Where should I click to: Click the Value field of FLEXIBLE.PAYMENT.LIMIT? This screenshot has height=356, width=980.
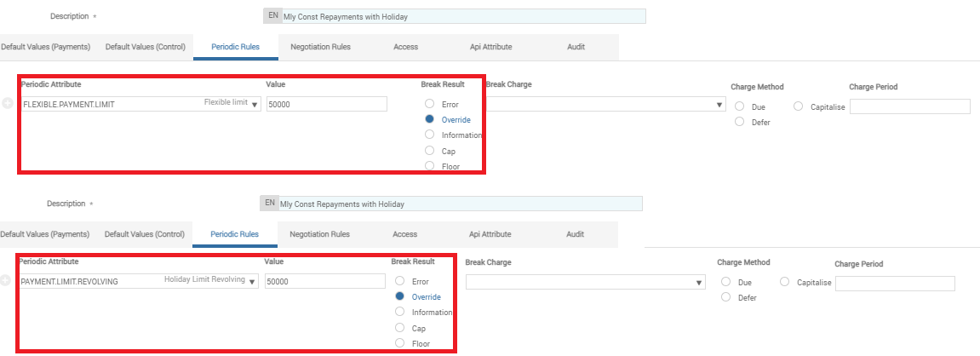click(x=326, y=105)
